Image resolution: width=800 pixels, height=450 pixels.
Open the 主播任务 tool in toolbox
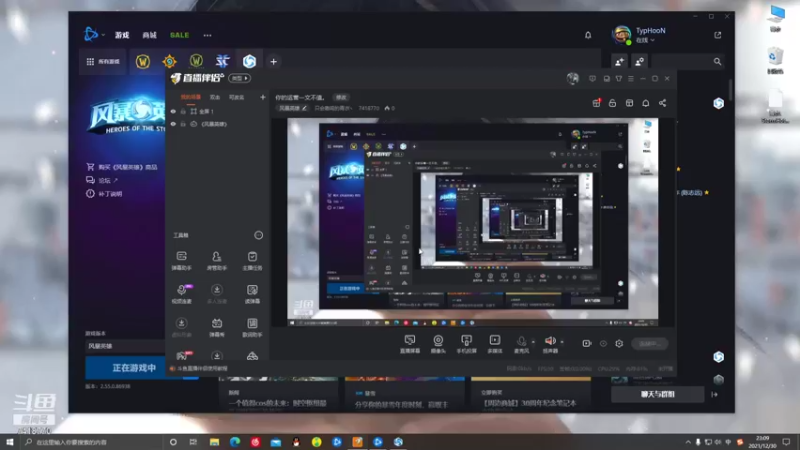tap(252, 260)
